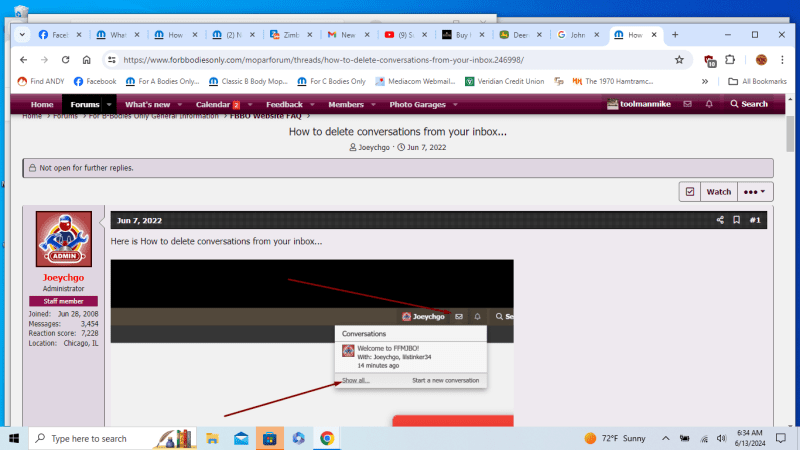Image resolution: width=800 pixels, height=450 pixels.
Task: Switch to the Gmail New browser tab
Action: pos(348,35)
